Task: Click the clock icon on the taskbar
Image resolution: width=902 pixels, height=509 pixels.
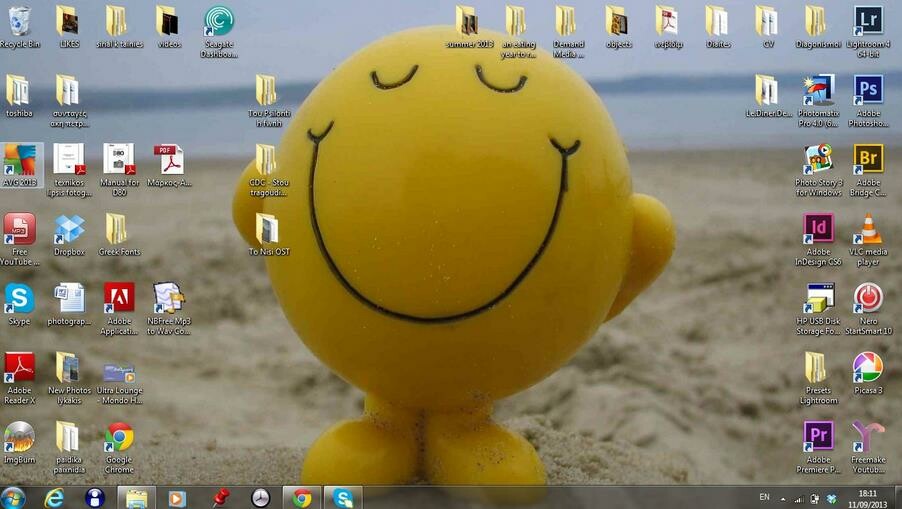Action: click(261, 498)
